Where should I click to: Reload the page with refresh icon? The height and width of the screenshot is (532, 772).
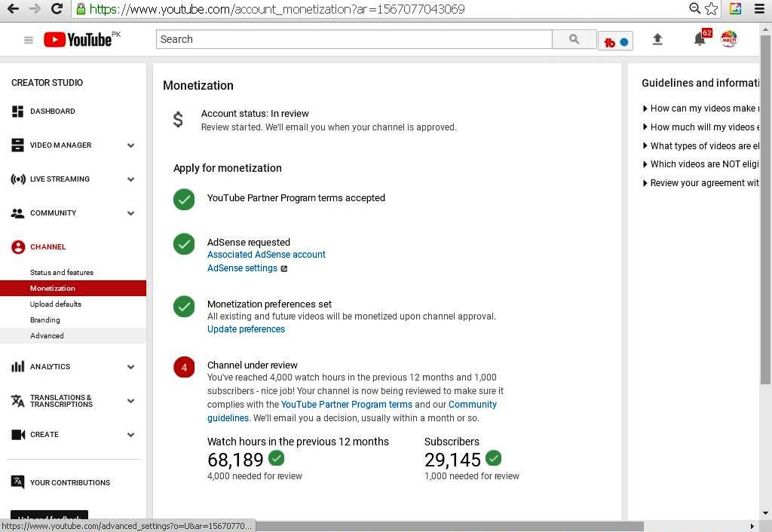point(57,9)
